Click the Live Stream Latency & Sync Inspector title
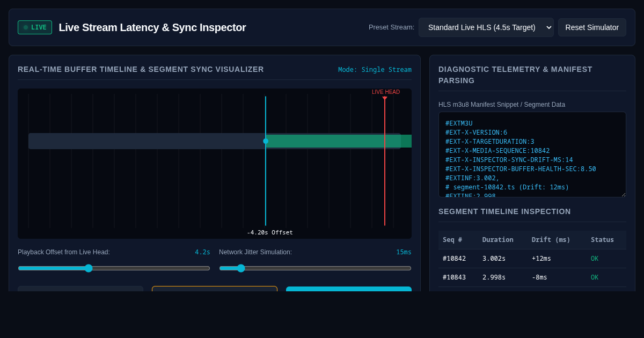644x338 pixels. 152,27
